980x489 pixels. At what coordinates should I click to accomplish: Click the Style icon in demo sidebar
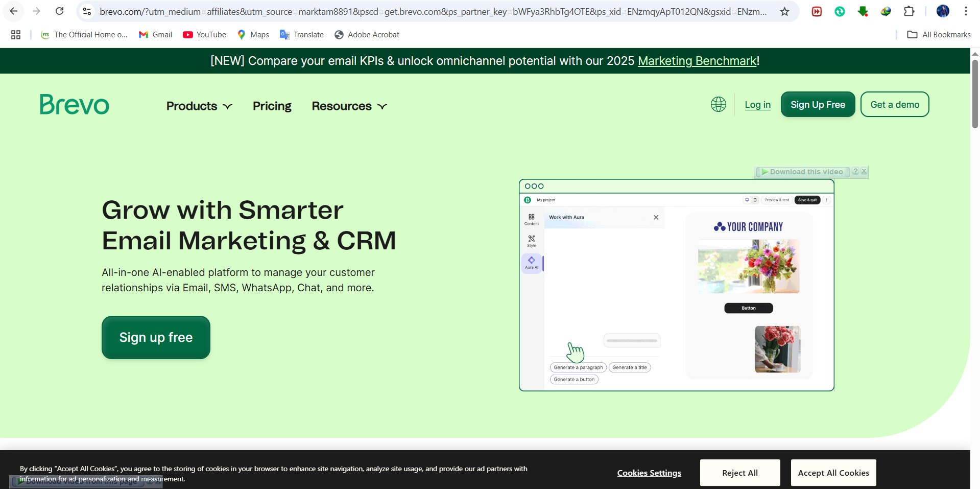[x=532, y=241]
